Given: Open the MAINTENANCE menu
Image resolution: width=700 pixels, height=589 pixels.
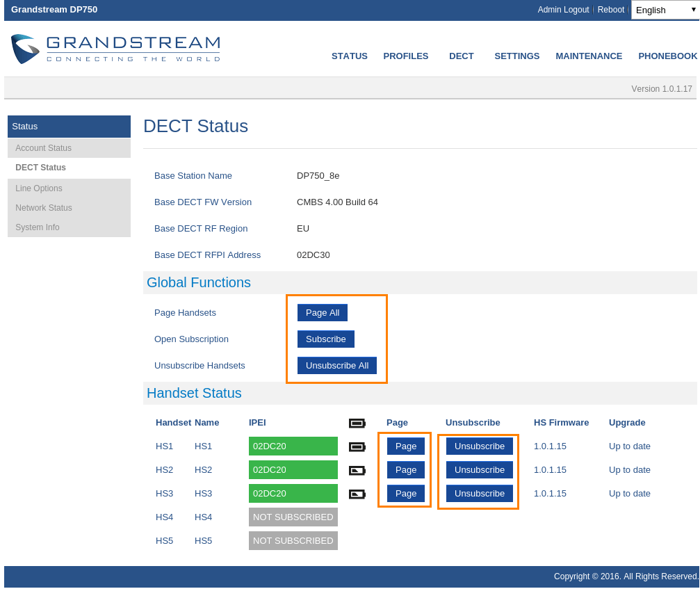Looking at the screenshot, I should click(589, 56).
